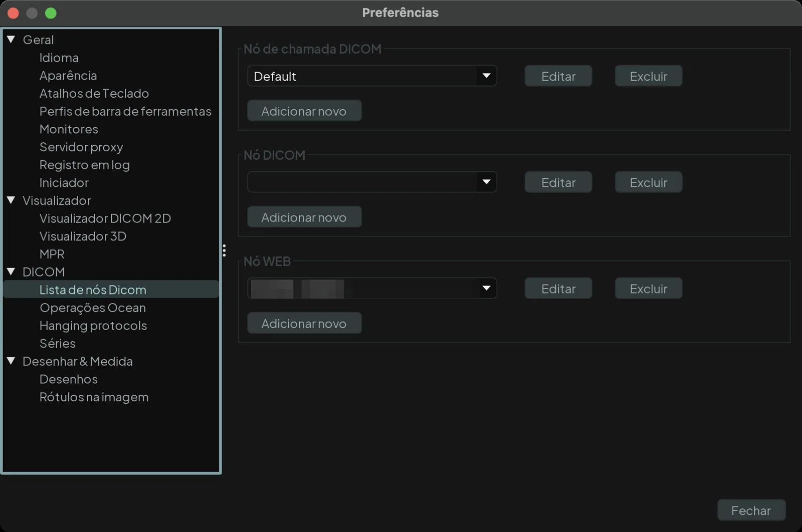Select Visualizador 3D item
Image resolution: width=802 pixels, height=532 pixels.
tap(83, 236)
